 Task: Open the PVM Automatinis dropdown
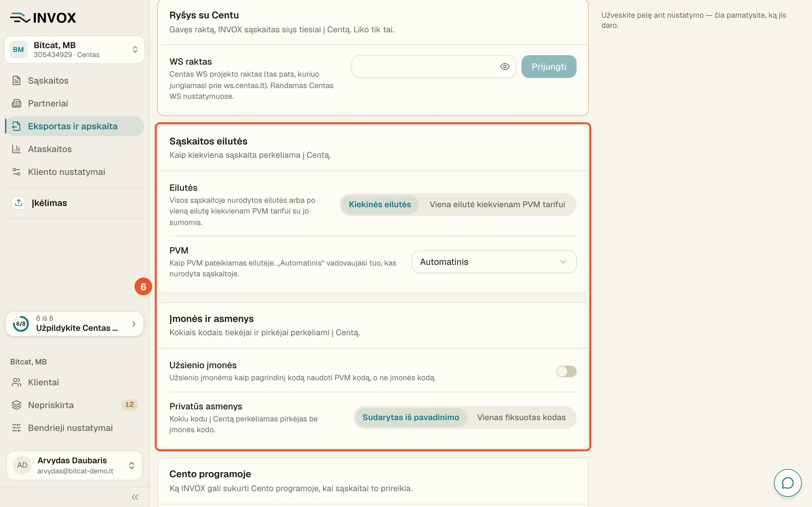coord(494,262)
